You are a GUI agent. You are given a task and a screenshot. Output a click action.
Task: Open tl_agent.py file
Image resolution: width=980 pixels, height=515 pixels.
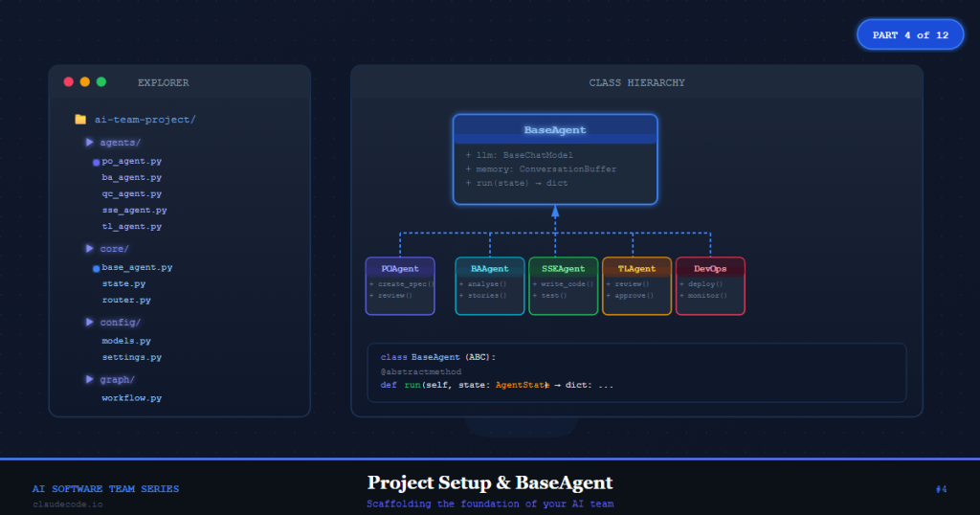click(x=132, y=226)
